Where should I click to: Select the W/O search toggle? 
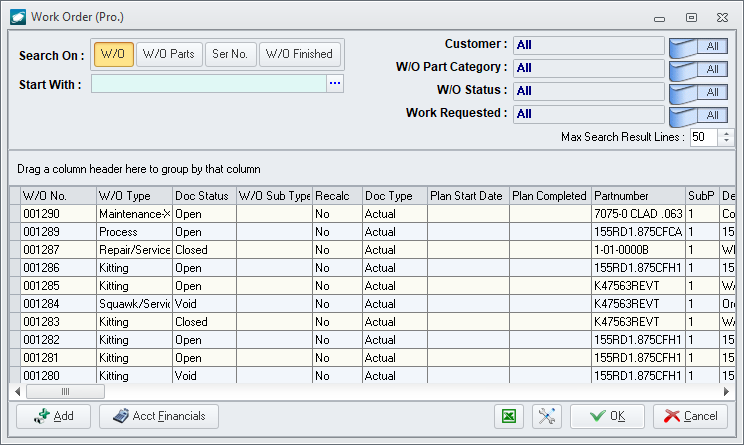pos(113,54)
